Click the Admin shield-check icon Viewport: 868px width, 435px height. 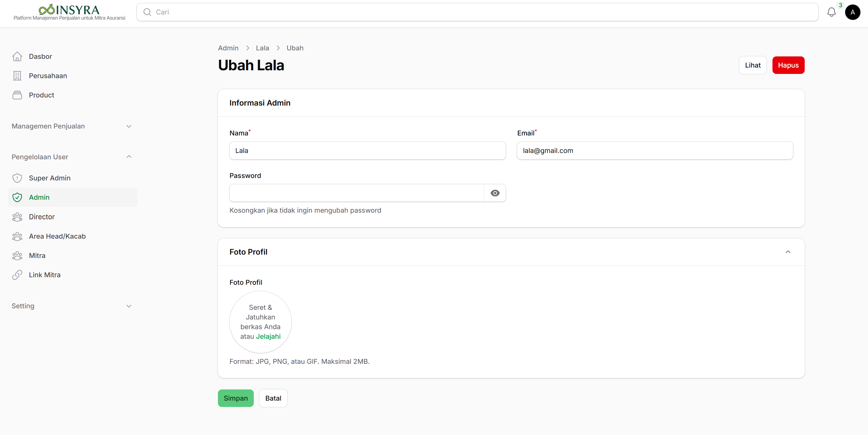click(17, 197)
